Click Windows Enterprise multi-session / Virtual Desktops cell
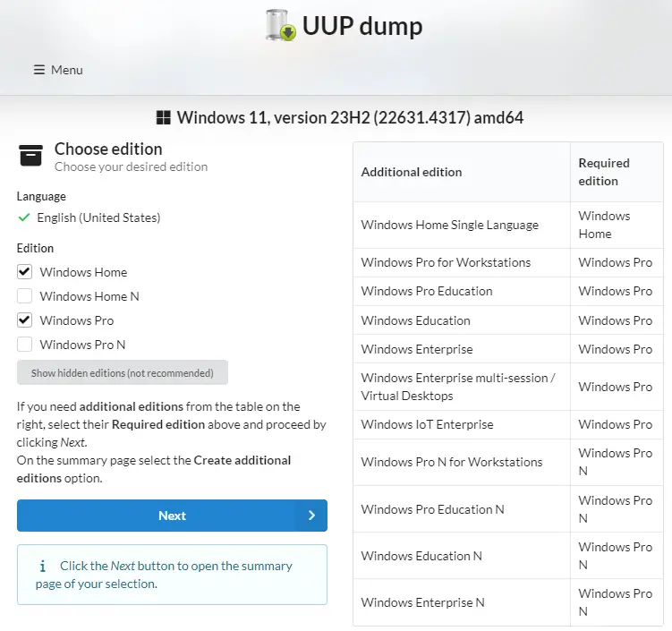672x631 pixels. pyautogui.click(x=462, y=387)
